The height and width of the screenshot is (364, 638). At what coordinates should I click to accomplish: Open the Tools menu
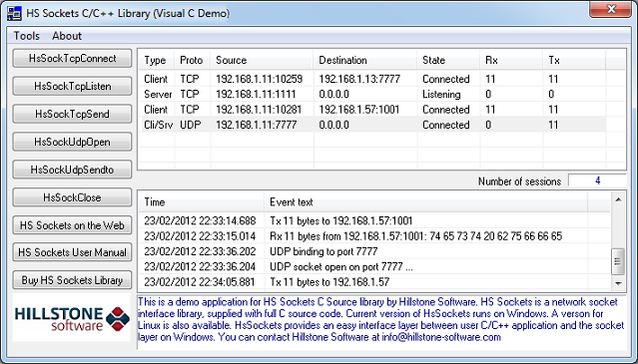(x=26, y=36)
